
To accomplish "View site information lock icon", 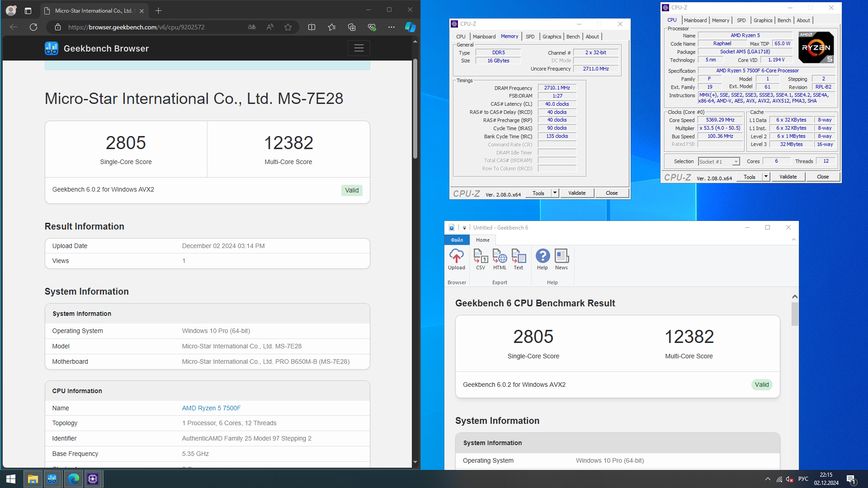I will (x=58, y=27).
